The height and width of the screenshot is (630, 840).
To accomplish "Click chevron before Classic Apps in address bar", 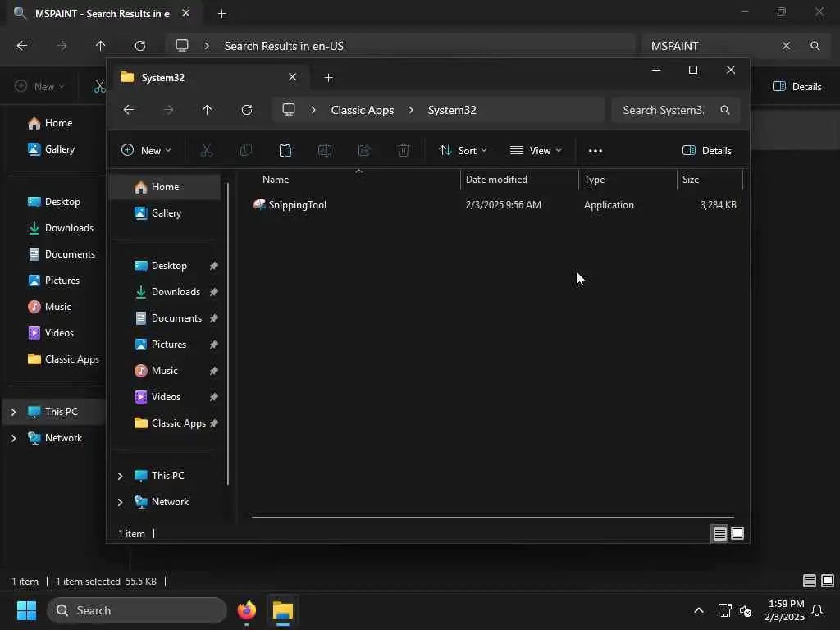I will click(x=313, y=110).
